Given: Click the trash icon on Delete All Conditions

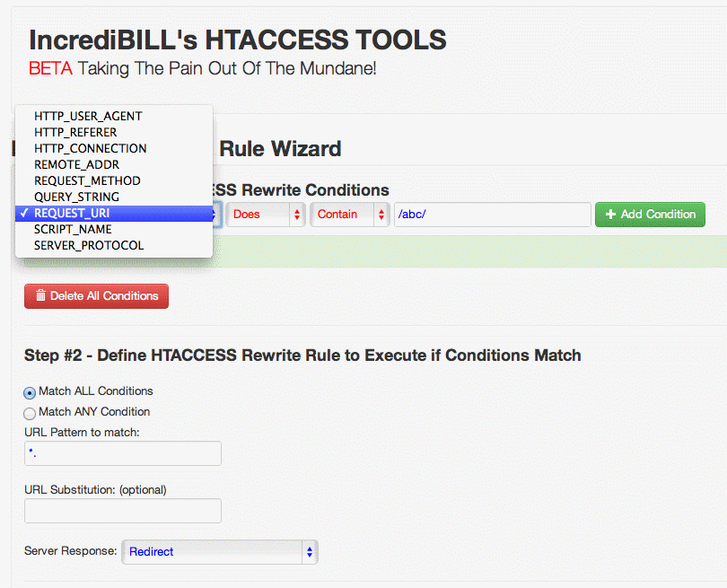Looking at the screenshot, I should pos(40,296).
